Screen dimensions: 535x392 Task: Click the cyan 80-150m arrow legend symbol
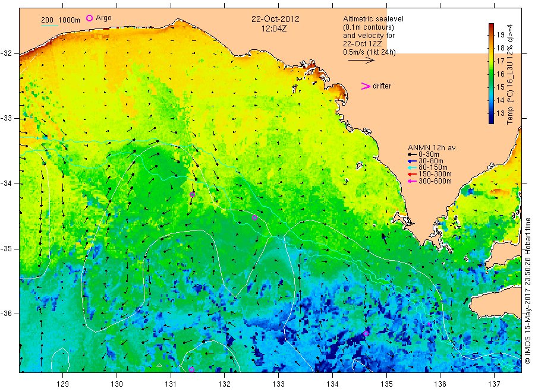click(412, 167)
